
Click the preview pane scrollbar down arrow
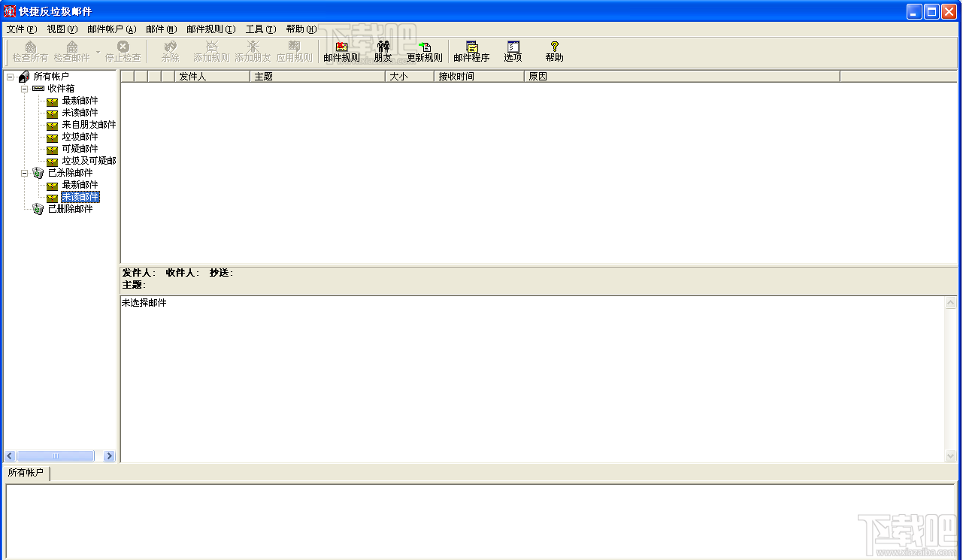(951, 456)
